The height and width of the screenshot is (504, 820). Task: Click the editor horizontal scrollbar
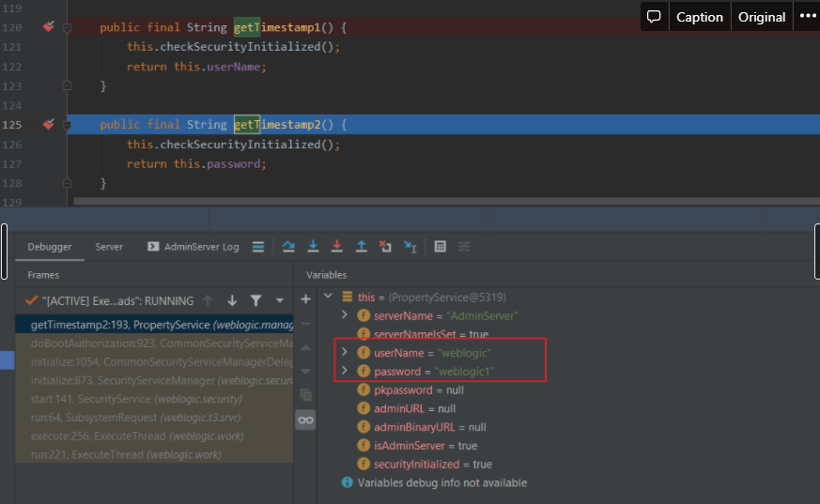pyautogui.click(x=446, y=201)
